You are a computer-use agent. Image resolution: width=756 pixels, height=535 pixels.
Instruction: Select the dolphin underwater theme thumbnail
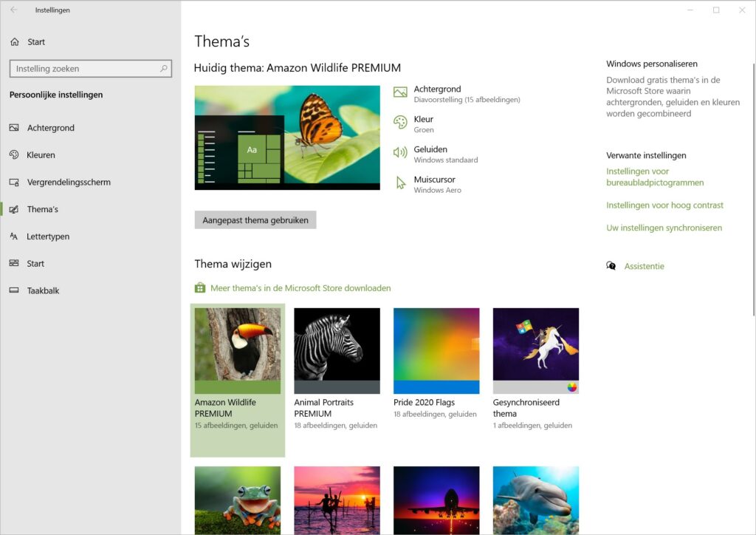536,500
